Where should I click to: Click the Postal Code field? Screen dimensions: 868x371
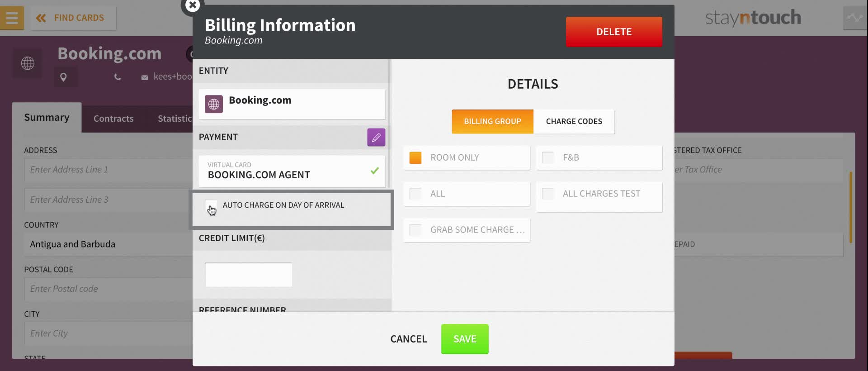[108, 289]
